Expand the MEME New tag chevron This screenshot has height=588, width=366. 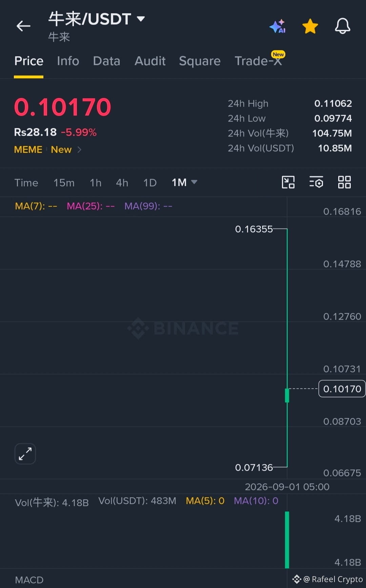(79, 149)
